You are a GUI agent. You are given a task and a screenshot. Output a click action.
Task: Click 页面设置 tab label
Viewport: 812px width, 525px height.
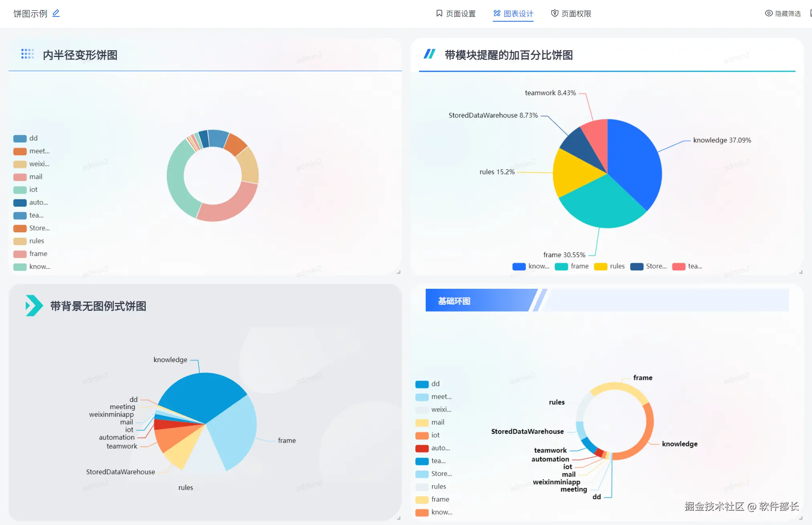pos(460,14)
